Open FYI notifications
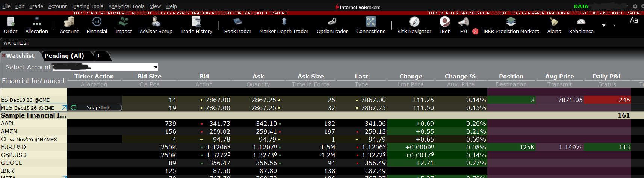Viewport: 644px width, 178px height. [464, 25]
